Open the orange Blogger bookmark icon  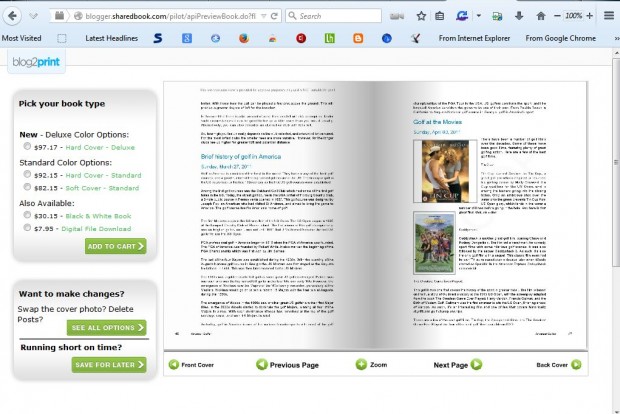358,38
